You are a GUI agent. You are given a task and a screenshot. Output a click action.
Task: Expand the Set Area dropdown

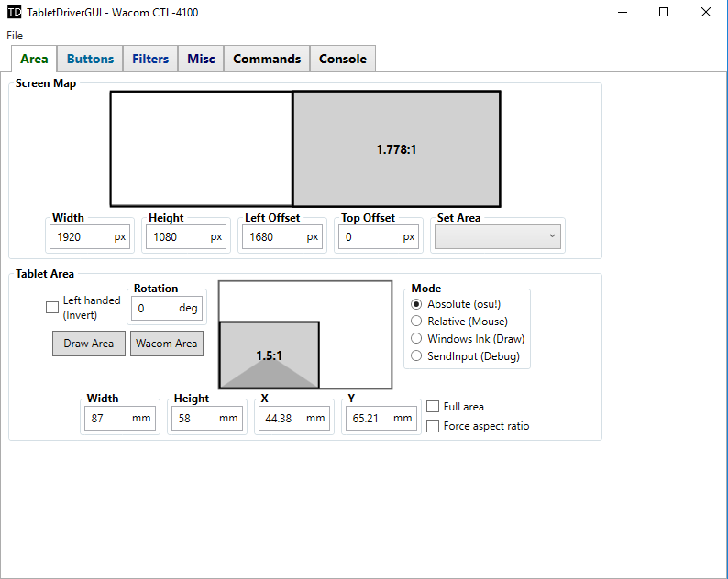(x=498, y=237)
